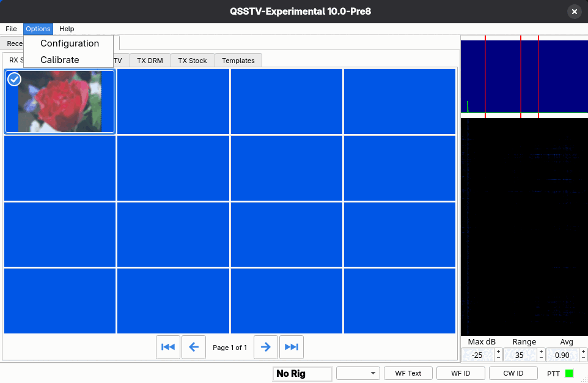
Task: Select the red rose thumbnail
Action: (x=60, y=102)
